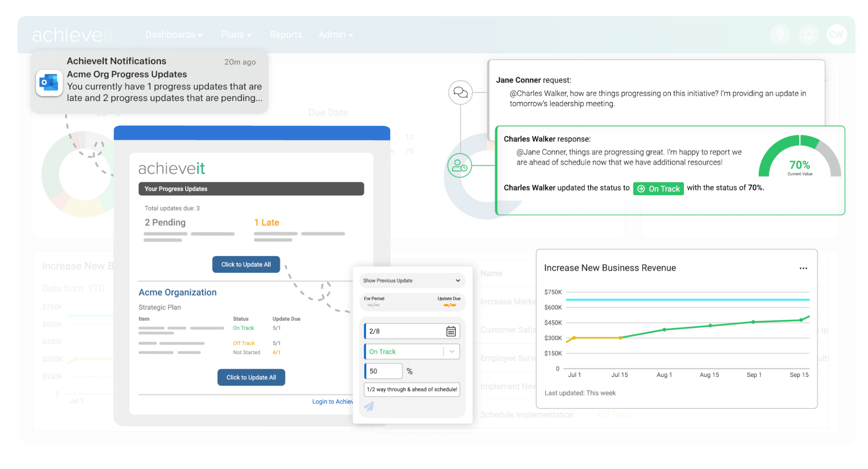Screen dimensions: 868x469
Task: Click the Last updated: This week text
Action: pos(580,393)
